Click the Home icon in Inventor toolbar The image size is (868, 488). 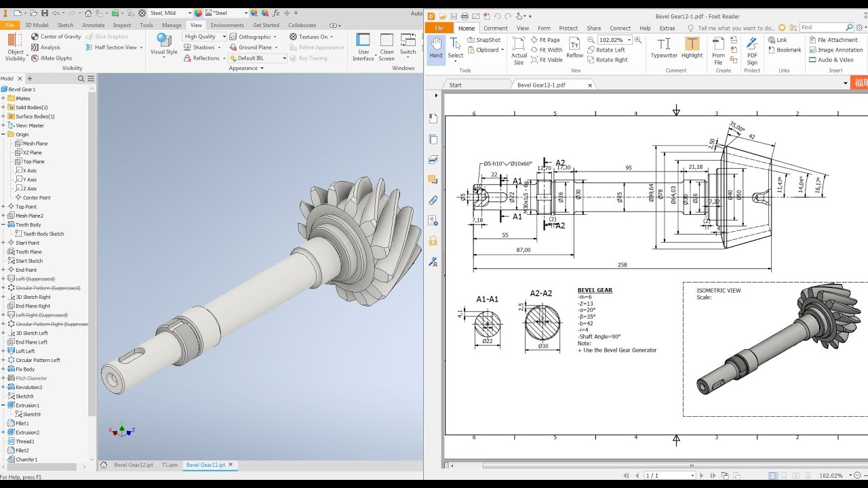click(x=88, y=13)
